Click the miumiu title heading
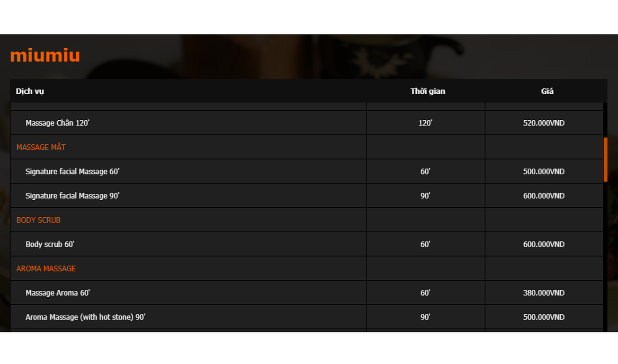The height and width of the screenshot is (364, 618). (x=45, y=56)
